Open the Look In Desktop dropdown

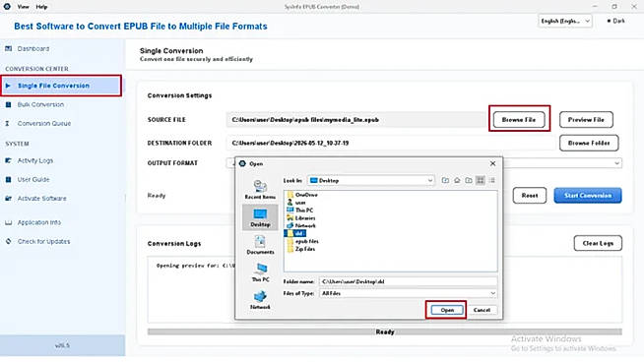(x=371, y=180)
